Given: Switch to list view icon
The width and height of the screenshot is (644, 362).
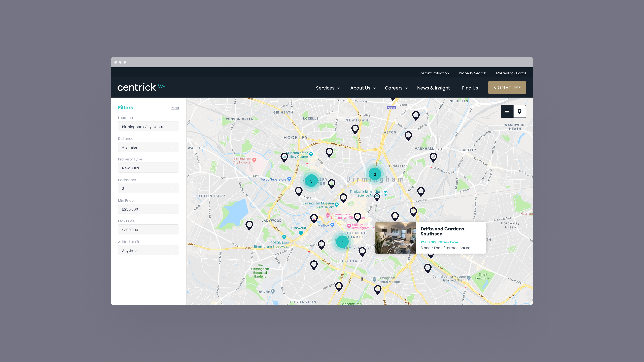Looking at the screenshot, I should (507, 111).
